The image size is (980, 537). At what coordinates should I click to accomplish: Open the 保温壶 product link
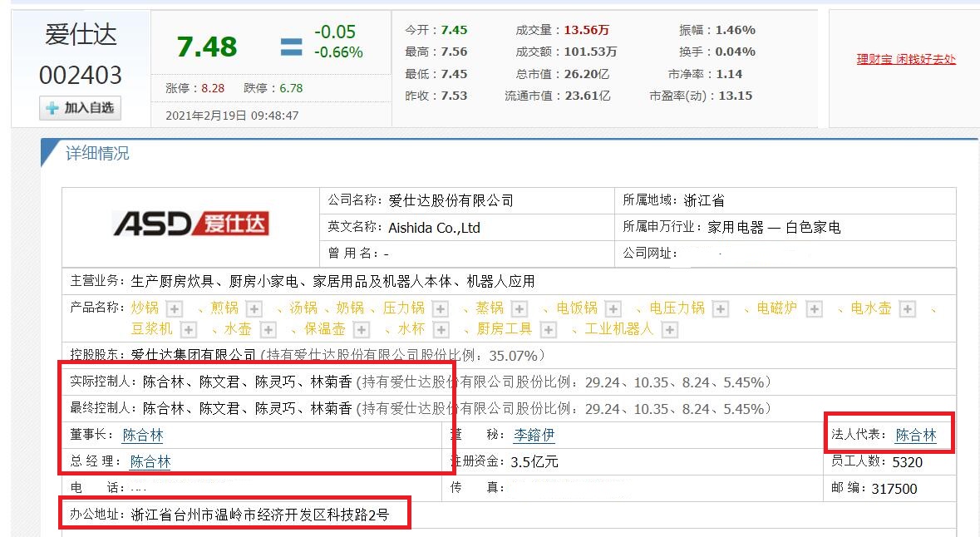324,329
